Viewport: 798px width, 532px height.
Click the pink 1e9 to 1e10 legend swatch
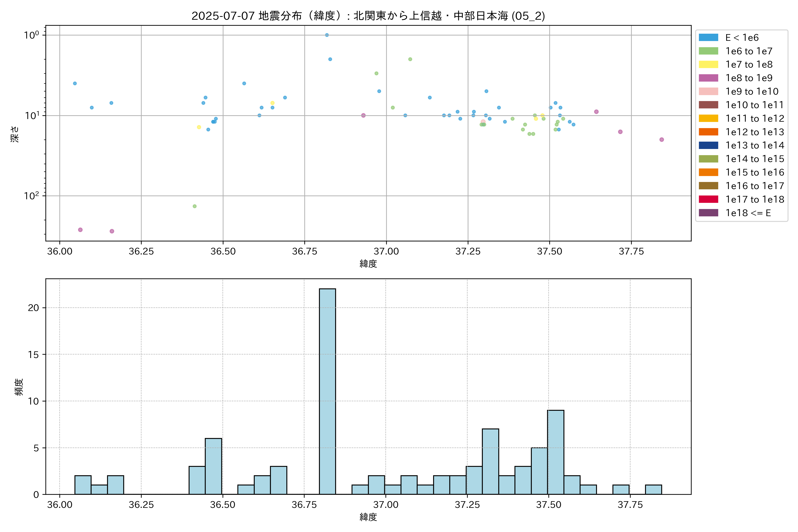(708, 92)
